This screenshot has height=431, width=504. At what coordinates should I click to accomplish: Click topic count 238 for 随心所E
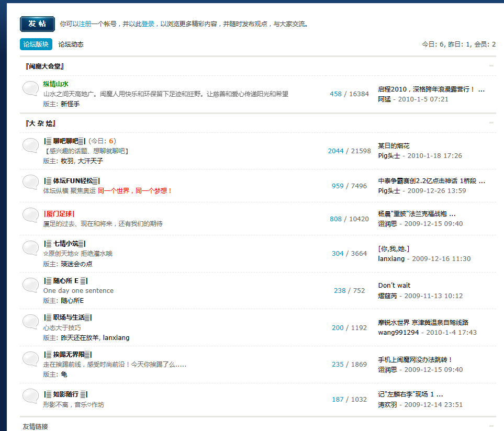tap(340, 291)
